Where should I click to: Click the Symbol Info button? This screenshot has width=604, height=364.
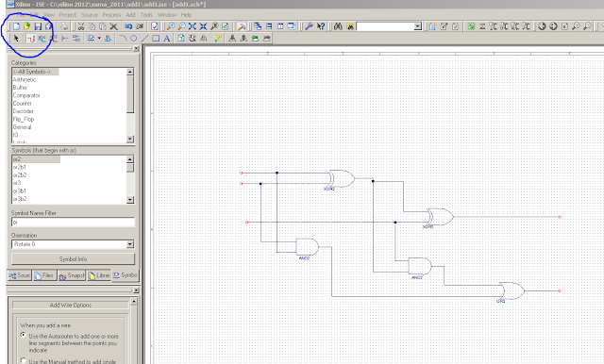pos(74,259)
